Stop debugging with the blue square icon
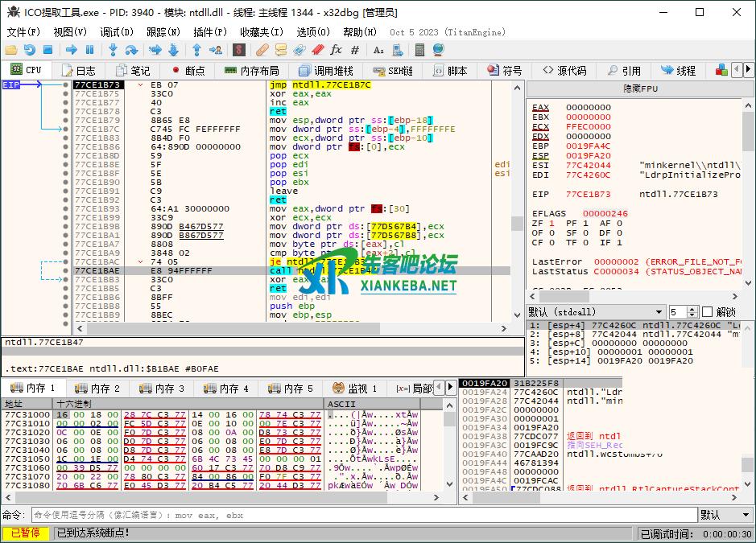Image resolution: width=756 pixels, height=543 pixels. pyautogui.click(x=48, y=50)
